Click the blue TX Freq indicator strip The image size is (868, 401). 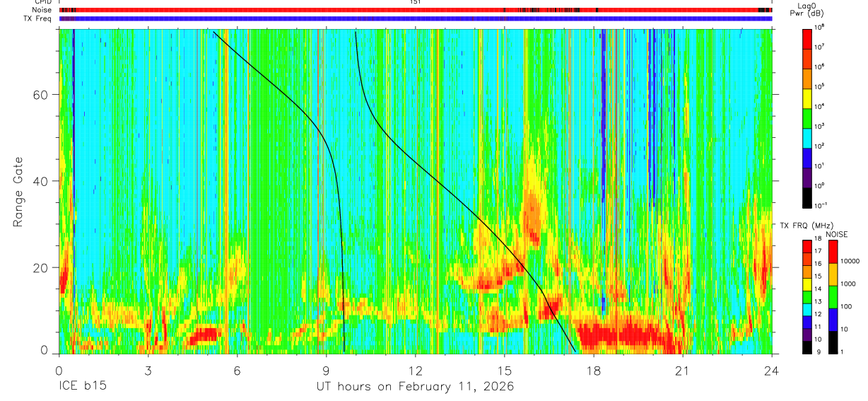416,18
